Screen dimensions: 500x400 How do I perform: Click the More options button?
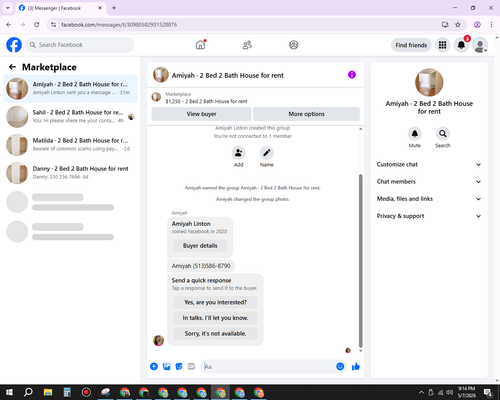point(306,114)
